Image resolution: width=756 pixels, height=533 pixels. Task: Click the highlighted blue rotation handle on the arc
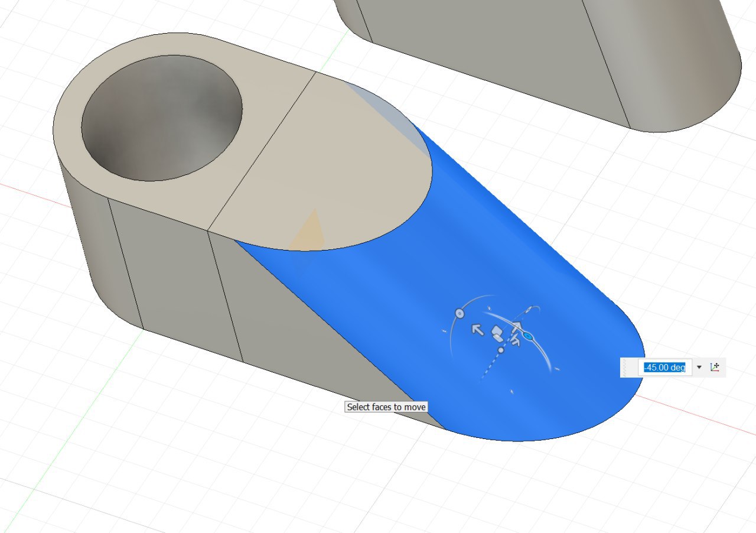click(528, 336)
